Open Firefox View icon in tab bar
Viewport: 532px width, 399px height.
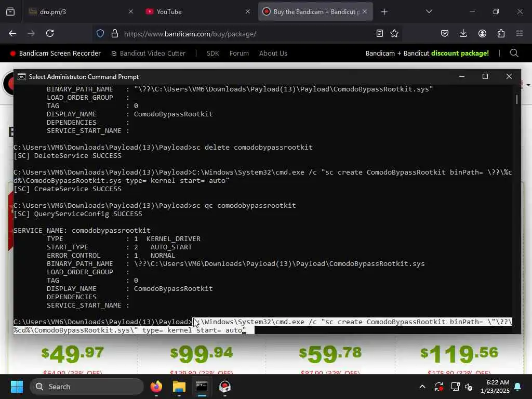[10, 12]
